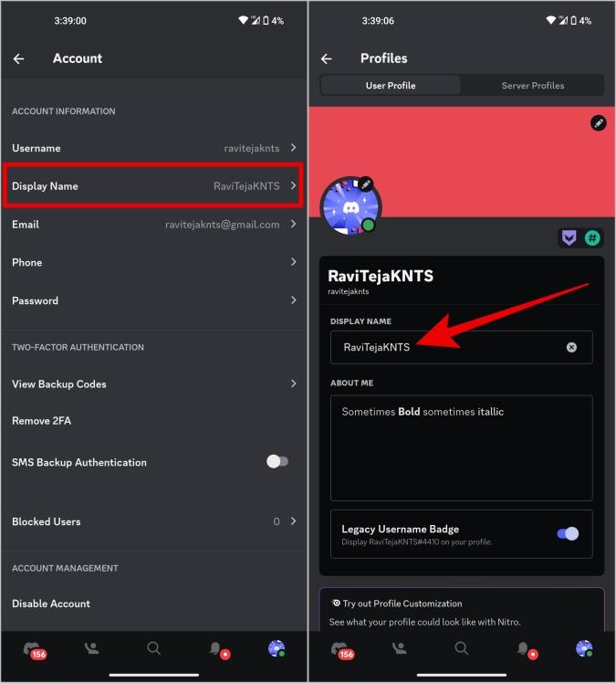Toggle SMS Backup Authentication switch
The image size is (616, 683).
coord(277,462)
